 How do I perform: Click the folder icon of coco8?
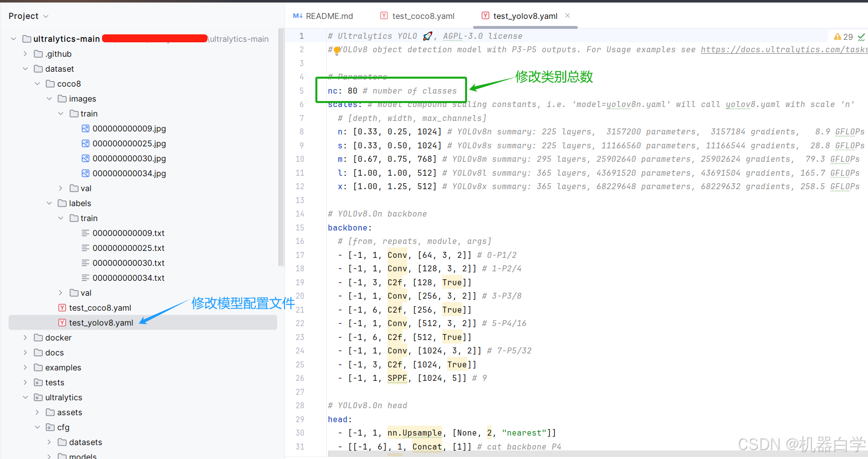(50, 84)
